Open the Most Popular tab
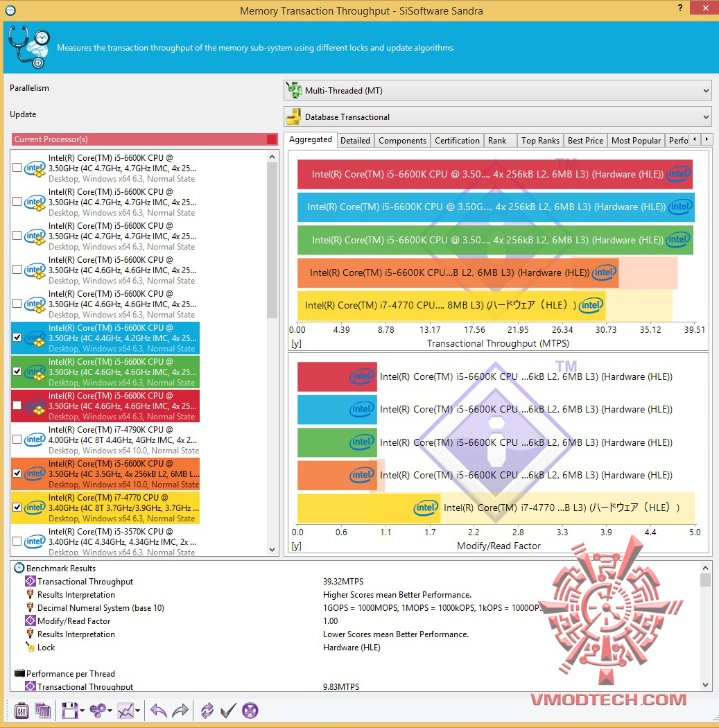Viewport: 719px width, 728px height. pyautogui.click(x=636, y=140)
